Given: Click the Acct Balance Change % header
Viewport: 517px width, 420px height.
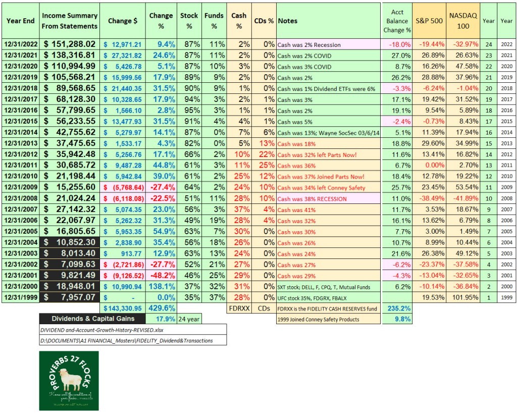Looking at the screenshot, I should [x=397, y=21].
